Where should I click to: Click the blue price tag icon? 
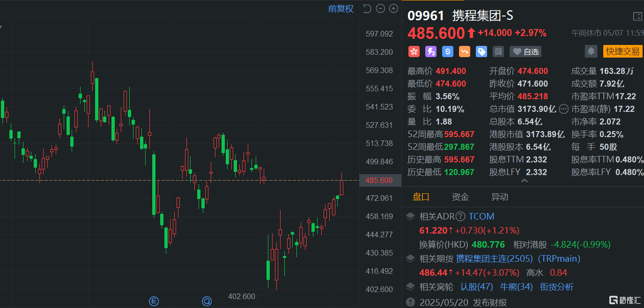tap(481, 51)
